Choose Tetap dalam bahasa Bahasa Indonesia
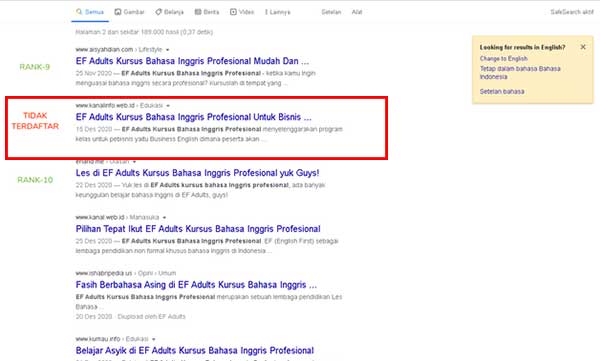The height and width of the screenshot is (361, 600). (520, 72)
